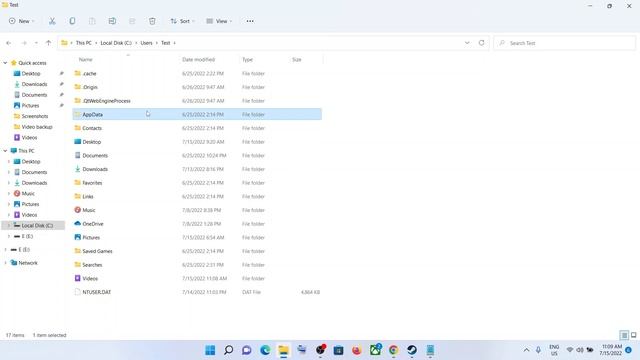Screen dimensions: 640x360
Task: Click the Copy icon in toolbar
Action: [72, 21]
